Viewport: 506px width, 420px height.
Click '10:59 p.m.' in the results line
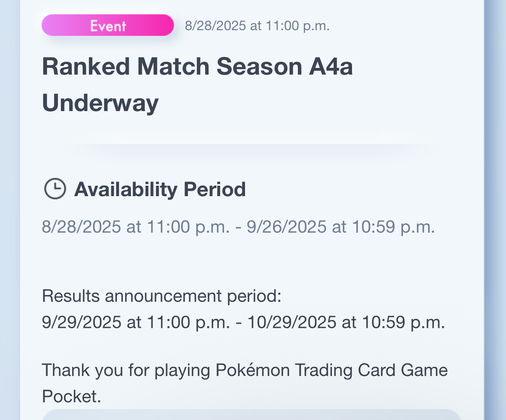[403, 322]
